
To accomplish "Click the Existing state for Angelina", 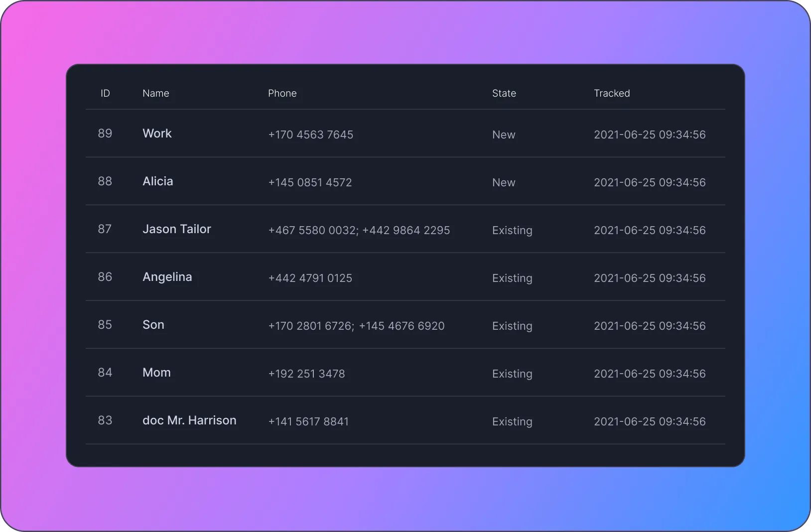I will point(512,278).
